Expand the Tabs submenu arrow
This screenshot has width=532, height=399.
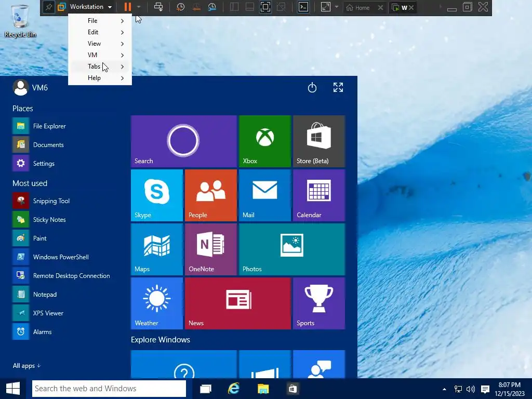(x=122, y=67)
